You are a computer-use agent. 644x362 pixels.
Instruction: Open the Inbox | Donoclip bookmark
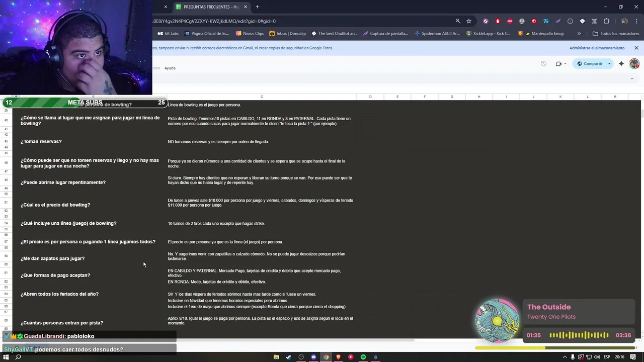tap(287, 34)
